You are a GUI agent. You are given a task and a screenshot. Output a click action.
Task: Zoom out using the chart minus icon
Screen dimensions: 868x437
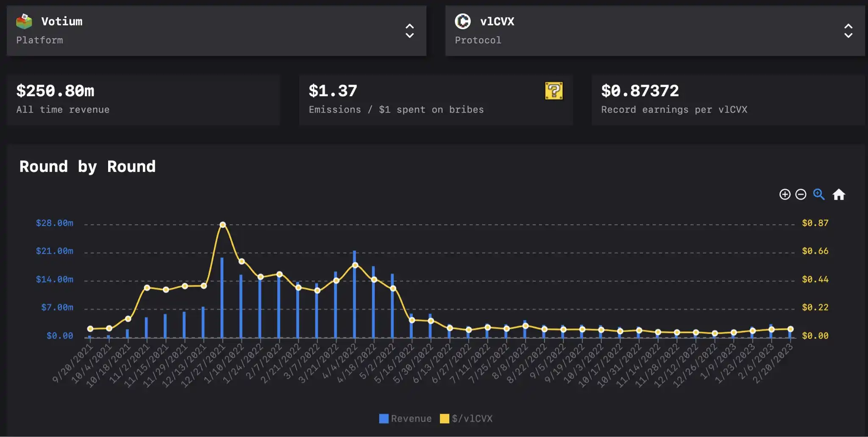tap(801, 194)
